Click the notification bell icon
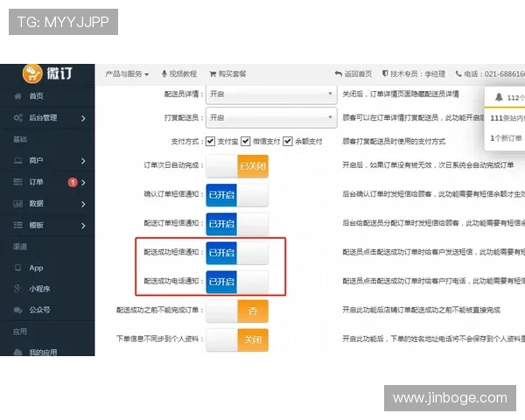 pos(499,97)
